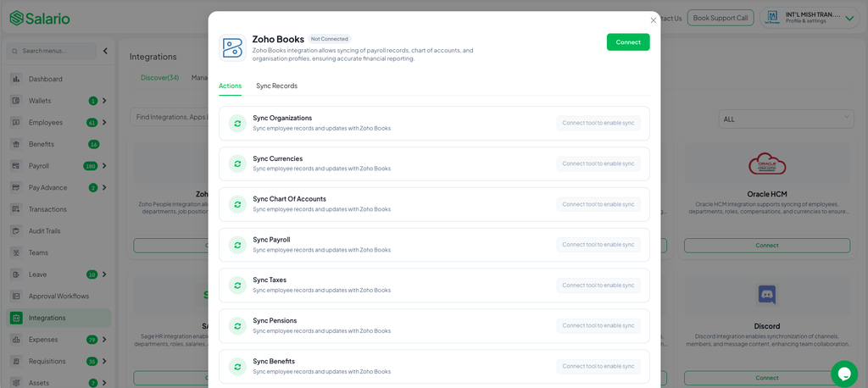Image resolution: width=868 pixels, height=388 pixels.
Task: Click sync icon for Sync Organizations
Action: coord(237,124)
